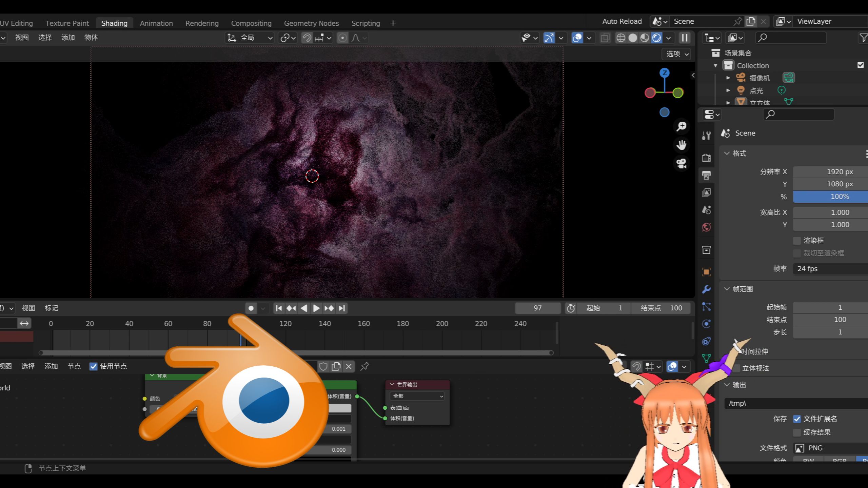Click the pan hand icon in the viewport
Viewport: 868px width, 488px height.
pos(681,145)
